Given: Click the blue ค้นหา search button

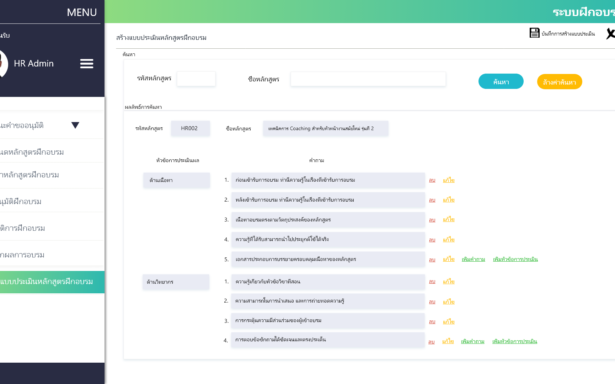Looking at the screenshot, I should click(501, 82).
